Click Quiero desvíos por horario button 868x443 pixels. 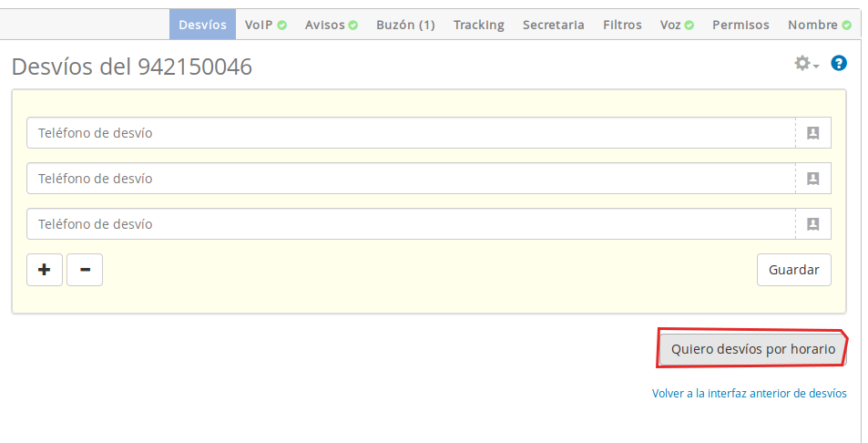(752, 349)
